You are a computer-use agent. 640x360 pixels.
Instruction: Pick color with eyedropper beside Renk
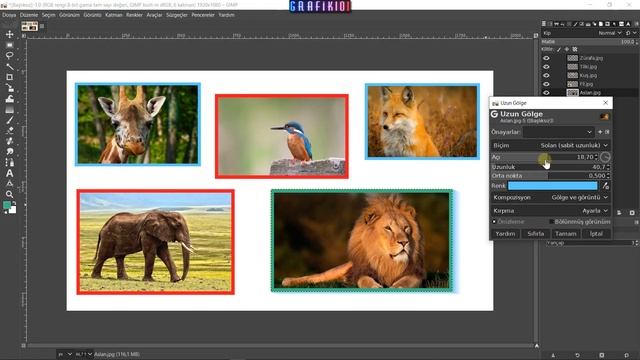pos(606,186)
